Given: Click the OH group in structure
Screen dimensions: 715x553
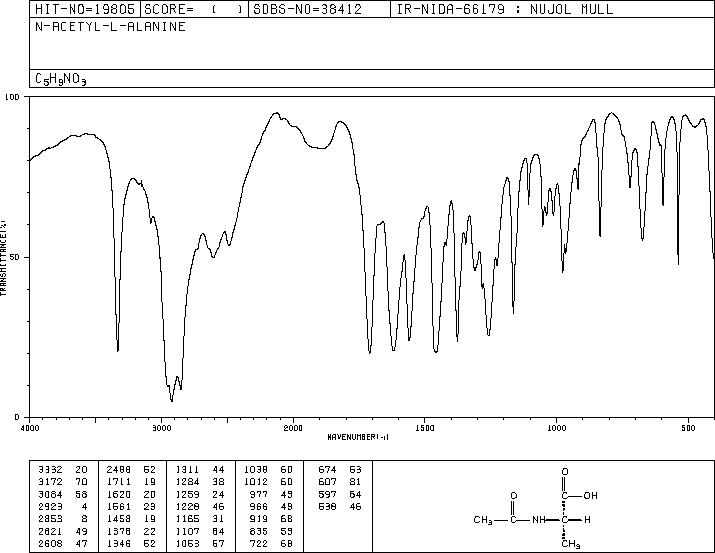Looking at the screenshot, I should pyautogui.click(x=590, y=496).
